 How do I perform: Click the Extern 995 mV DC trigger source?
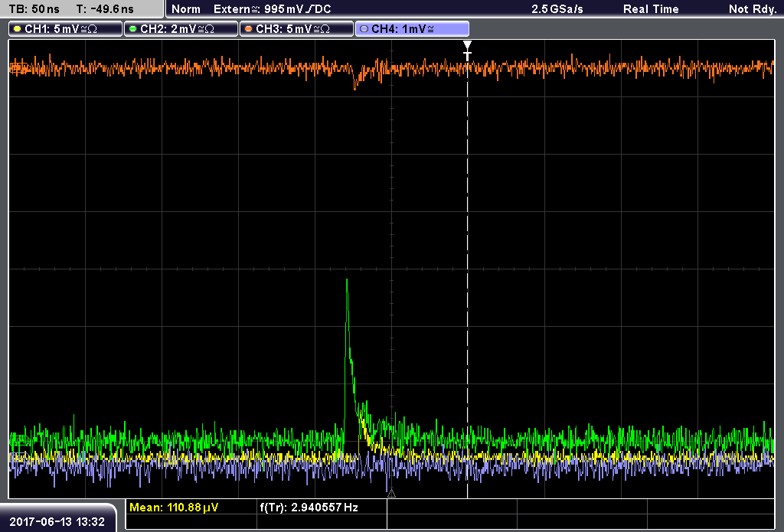pyautogui.click(x=272, y=9)
